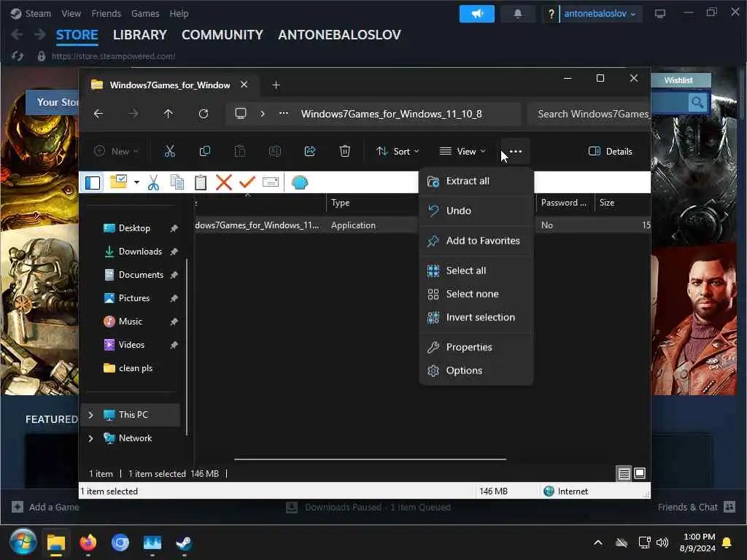Click scissors cut icon in legacy toolbar
The height and width of the screenshot is (560, 747).
tap(153, 182)
